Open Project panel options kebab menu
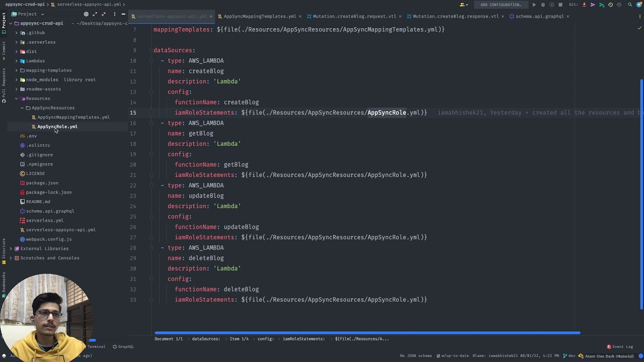 [115, 14]
